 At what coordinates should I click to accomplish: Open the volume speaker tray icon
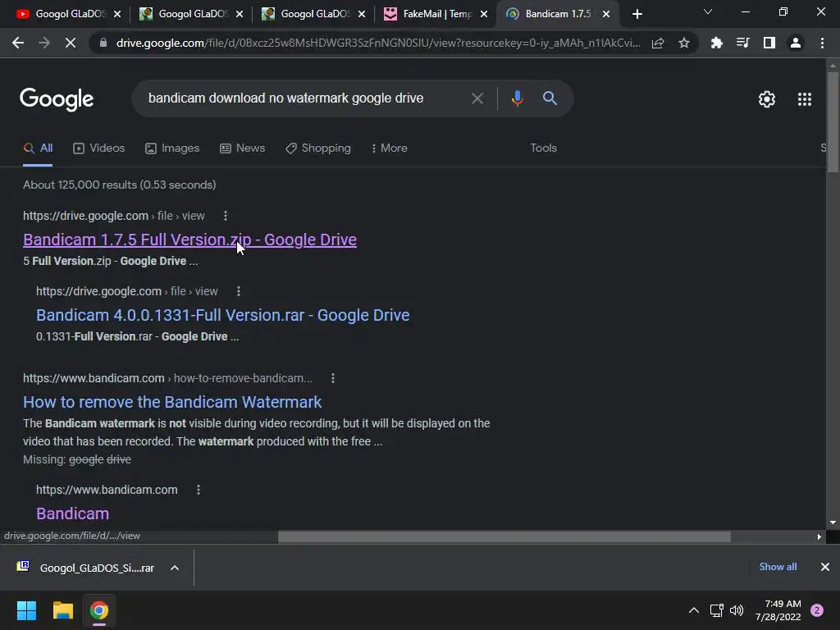pos(737,610)
